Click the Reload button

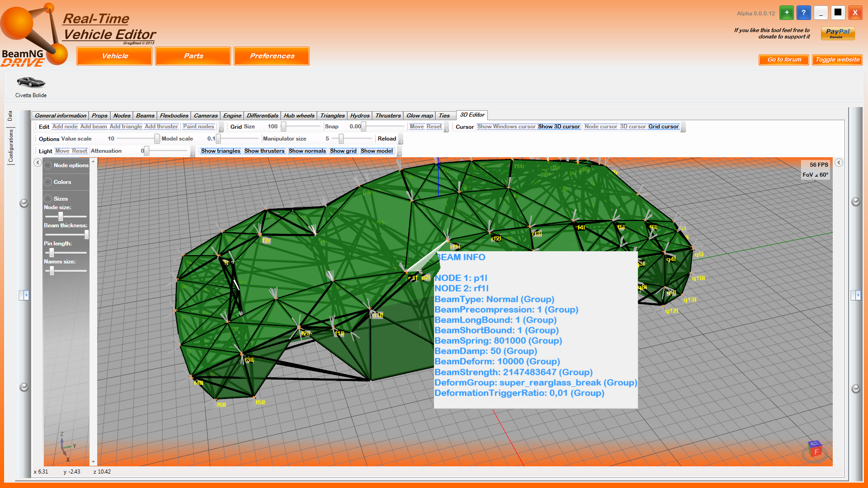(387, 139)
